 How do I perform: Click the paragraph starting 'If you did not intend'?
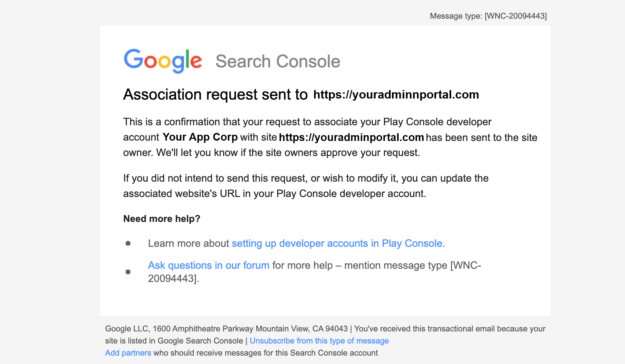306,186
